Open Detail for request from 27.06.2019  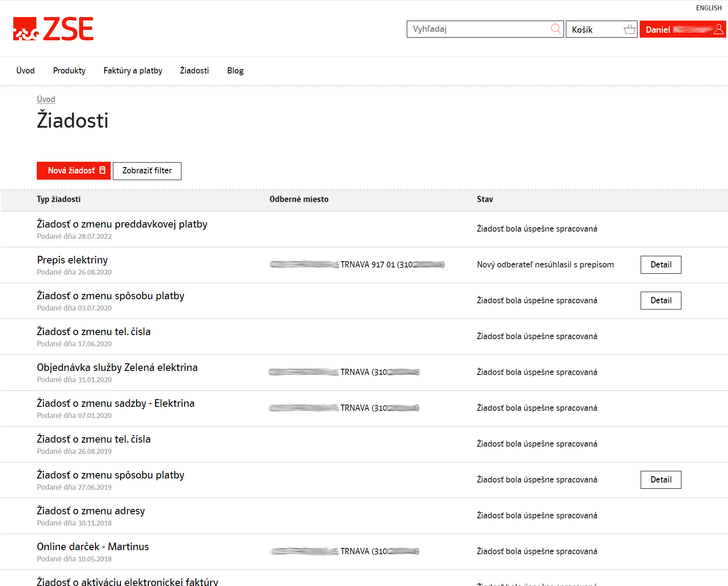pos(661,480)
